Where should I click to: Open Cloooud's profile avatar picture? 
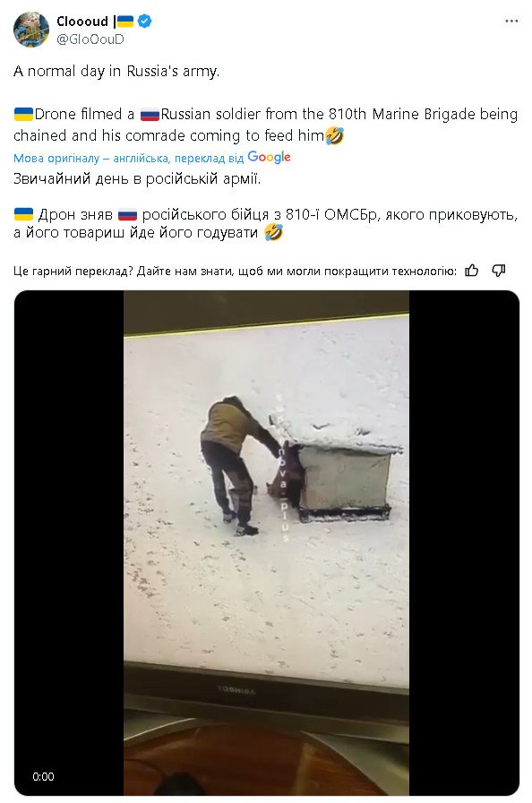pyautogui.click(x=30, y=30)
